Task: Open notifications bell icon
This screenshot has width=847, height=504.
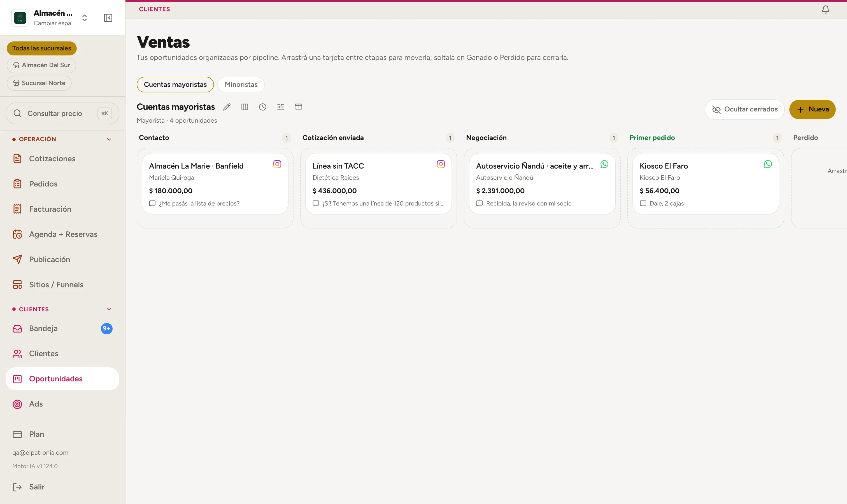Action: 826,10
